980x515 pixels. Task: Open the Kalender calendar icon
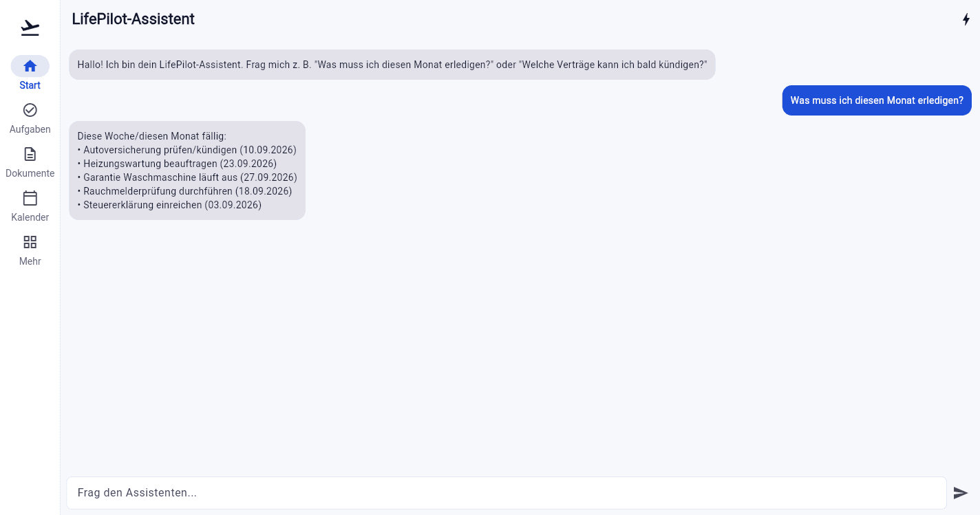(30, 198)
